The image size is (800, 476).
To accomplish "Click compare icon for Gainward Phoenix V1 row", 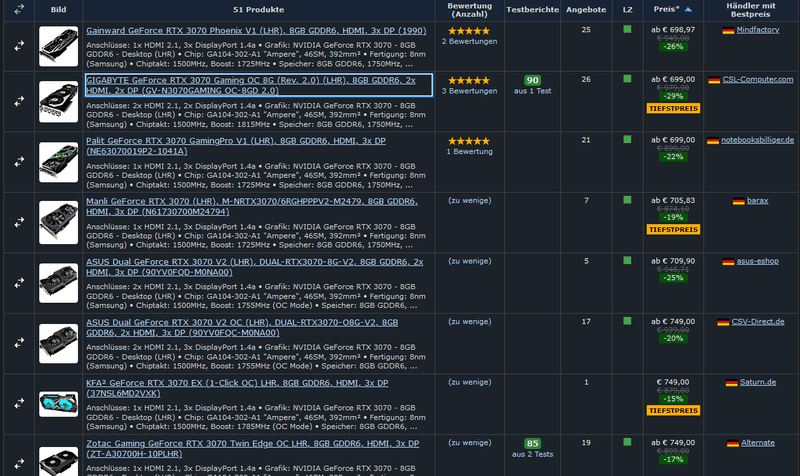I will coord(19,46).
